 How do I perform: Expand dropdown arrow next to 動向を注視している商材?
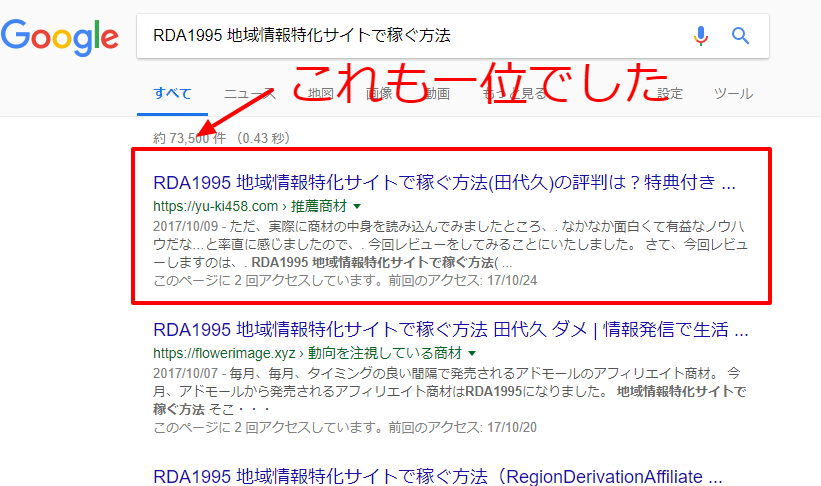point(472,354)
